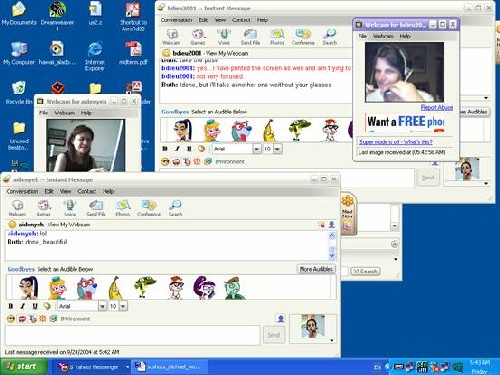Viewport: 500px width, 375px height.
Task: Toggle Underline formatting in aidenyeh window
Action: point(35,306)
